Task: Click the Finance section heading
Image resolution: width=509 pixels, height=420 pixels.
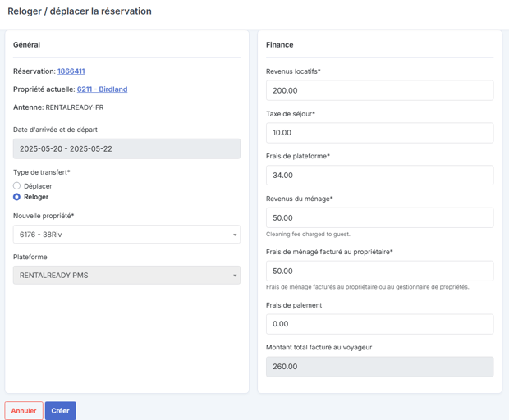Action: coord(279,45)
